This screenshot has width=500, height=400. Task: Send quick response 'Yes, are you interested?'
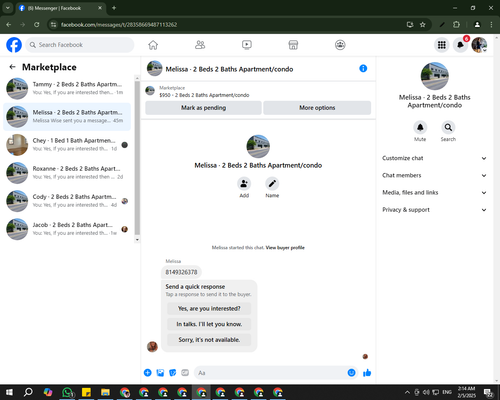[x=209, y=309]
